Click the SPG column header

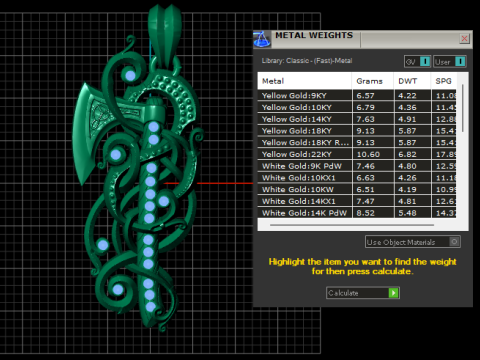[444, 81]
